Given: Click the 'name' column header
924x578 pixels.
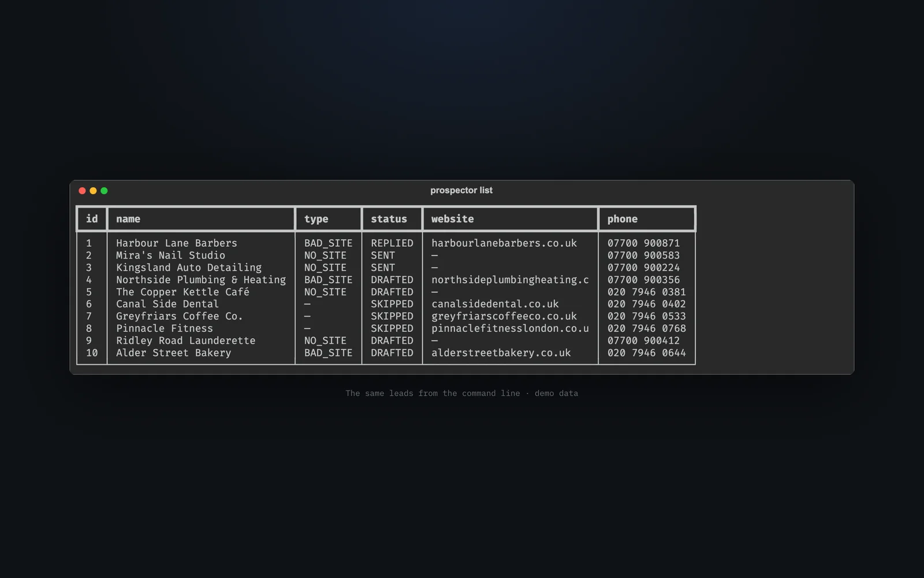Looking at the screenshot, I should [x=128, y=219].
